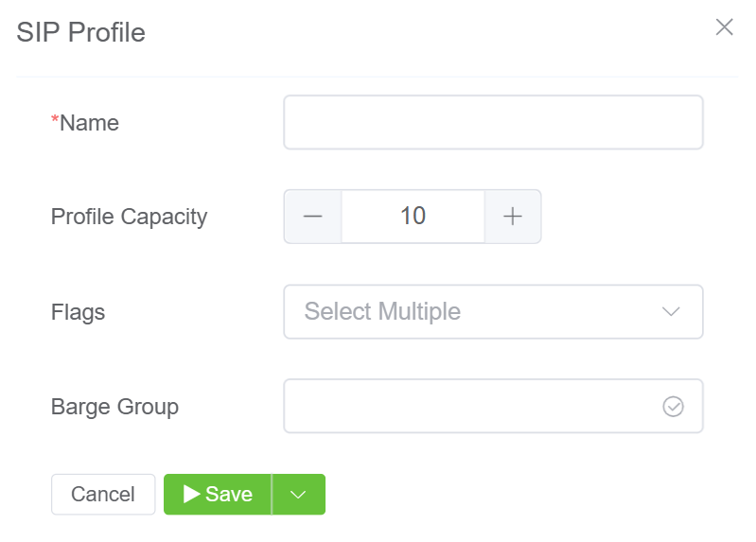Viewport: 756px width, 542px height.
Task: Click the Select Multiple placeholder text
Action: point(382,311)
